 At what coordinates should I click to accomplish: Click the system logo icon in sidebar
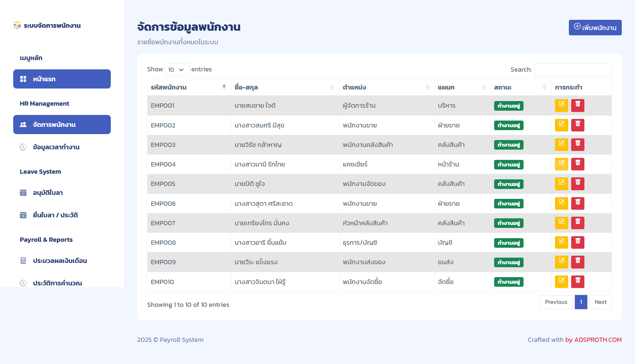point(17,25)
